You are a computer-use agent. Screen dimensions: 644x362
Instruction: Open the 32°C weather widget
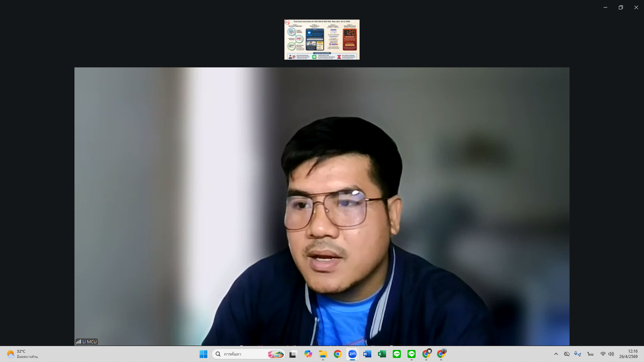(22, 354)
